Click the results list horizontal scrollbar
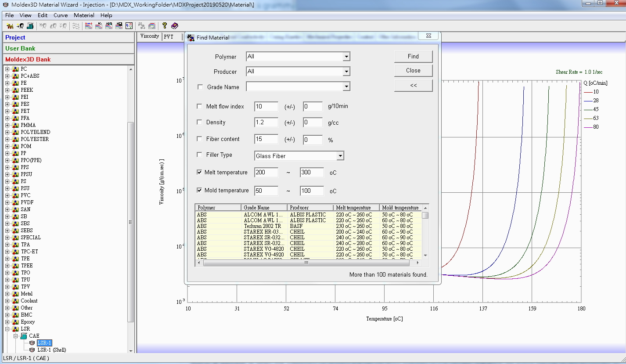This screenshot has width=626, height=364. point(306,263)
